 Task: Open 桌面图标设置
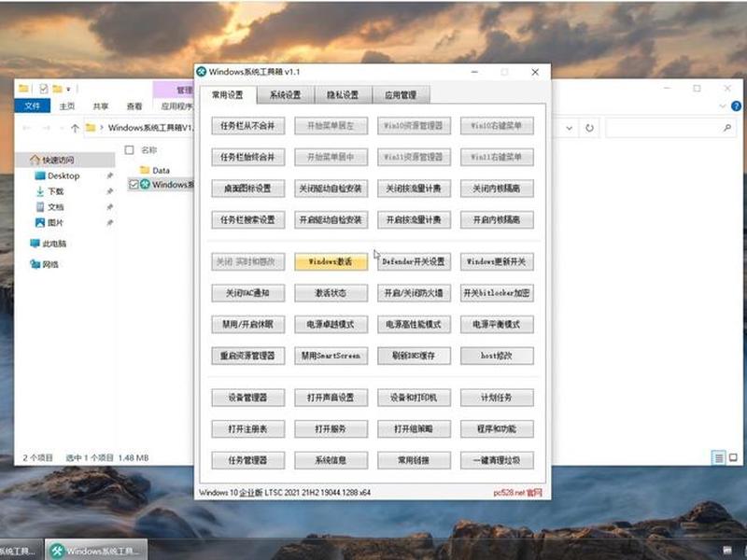248,189
